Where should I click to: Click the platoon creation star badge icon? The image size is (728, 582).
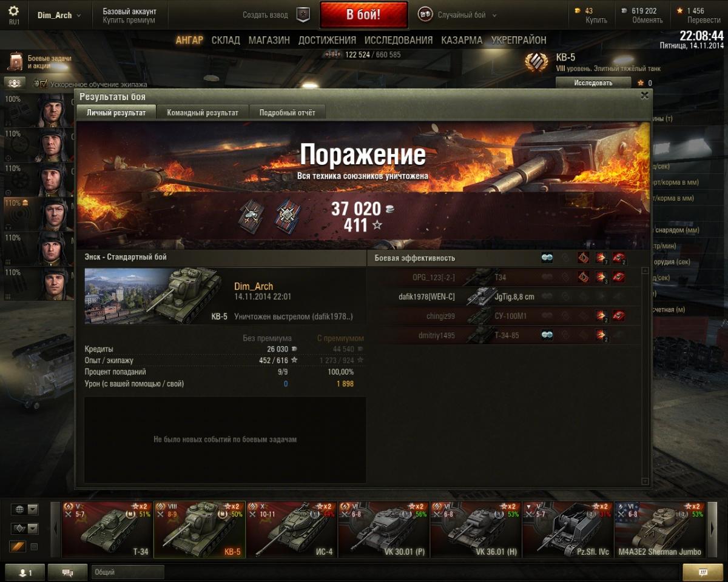point(303,15)
